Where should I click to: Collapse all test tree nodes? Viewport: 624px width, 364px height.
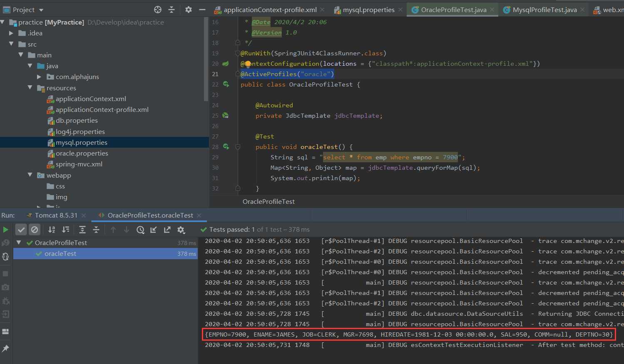(x=96, y=230)
